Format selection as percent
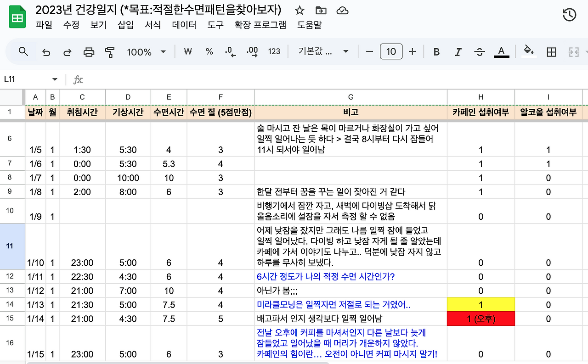 (x=209, y=51)
